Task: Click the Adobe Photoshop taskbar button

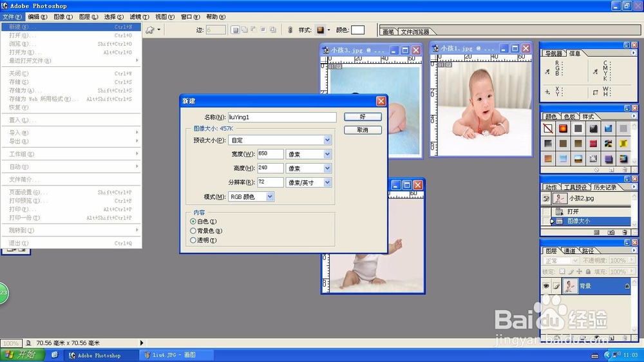Action: [100, 355]
